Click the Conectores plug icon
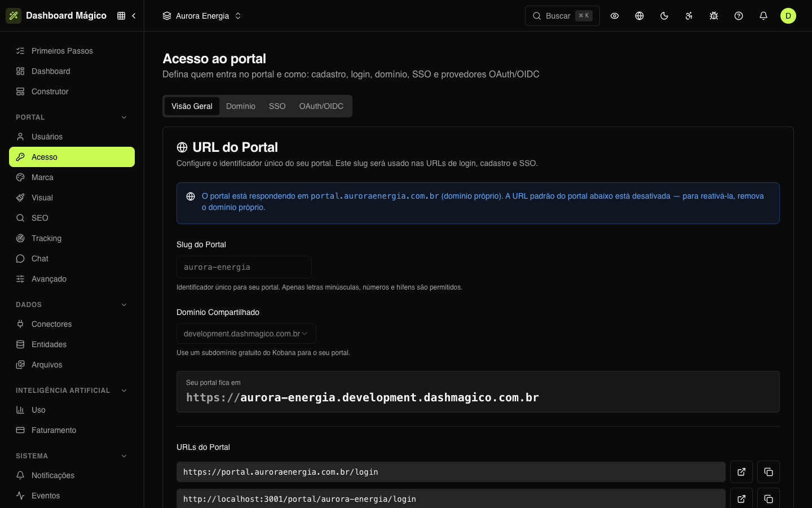Image resolution: width=812 pixels, height=508 pixels. point(20,324)
